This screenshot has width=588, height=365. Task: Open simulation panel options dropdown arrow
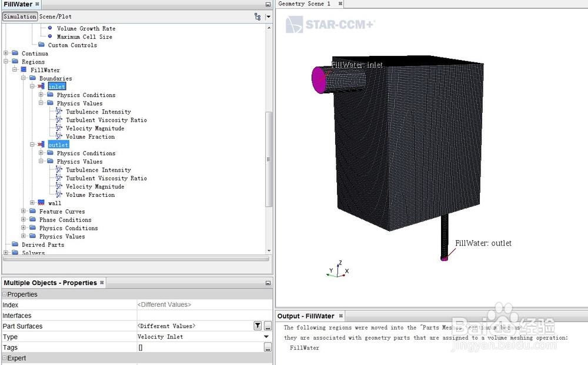tap(268, 17)
